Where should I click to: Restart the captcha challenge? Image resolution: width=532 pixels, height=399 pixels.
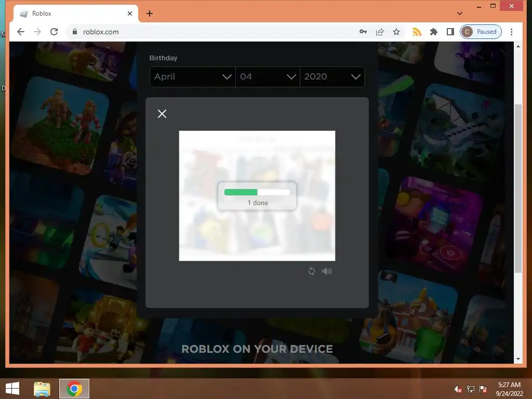tap(312, 271)
